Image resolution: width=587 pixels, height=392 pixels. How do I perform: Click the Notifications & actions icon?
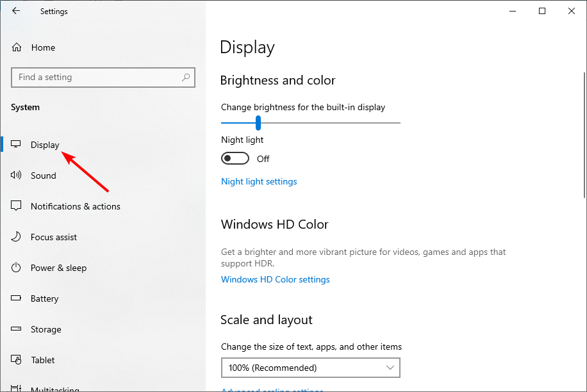click(16, 206)
